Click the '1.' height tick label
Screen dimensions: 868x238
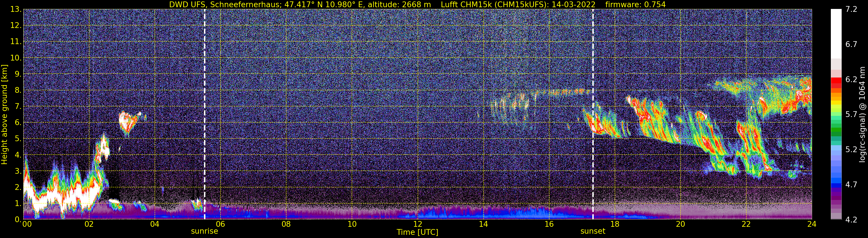click(18, 203)
